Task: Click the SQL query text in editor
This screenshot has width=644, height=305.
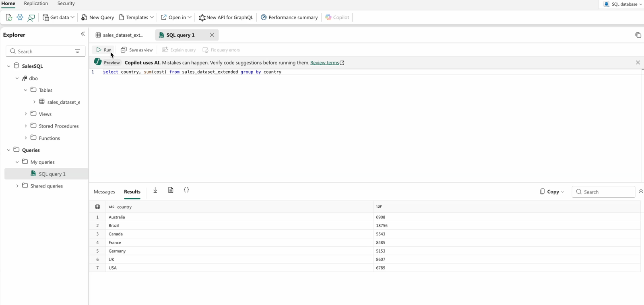Action: pos(192,72)
